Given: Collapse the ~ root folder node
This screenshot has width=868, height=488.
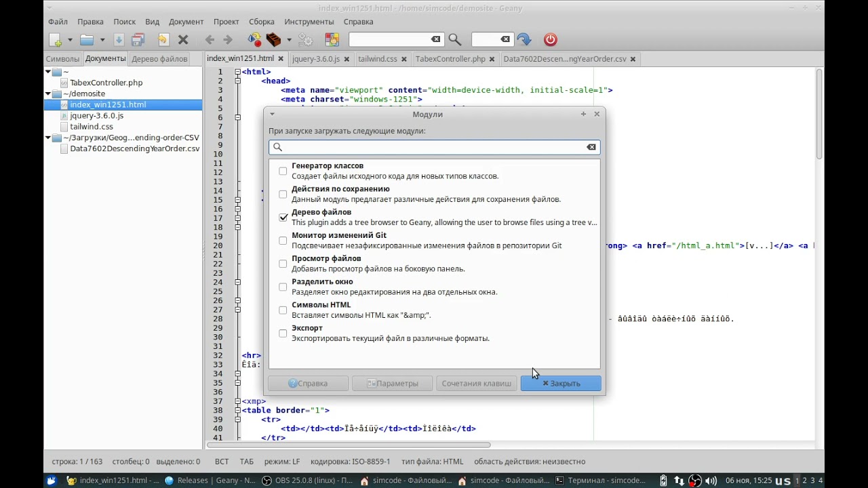Looking at the screenshot, I should [x=48, y=72].
